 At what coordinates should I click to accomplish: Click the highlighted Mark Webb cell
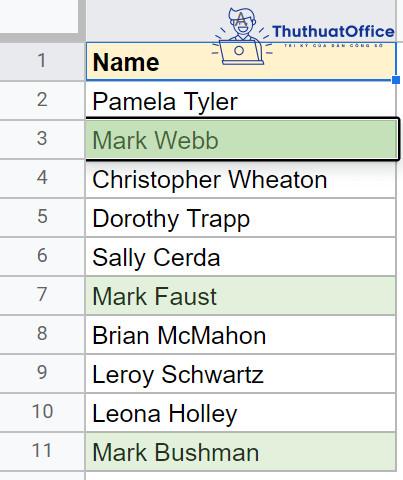(x=242, y=139)
